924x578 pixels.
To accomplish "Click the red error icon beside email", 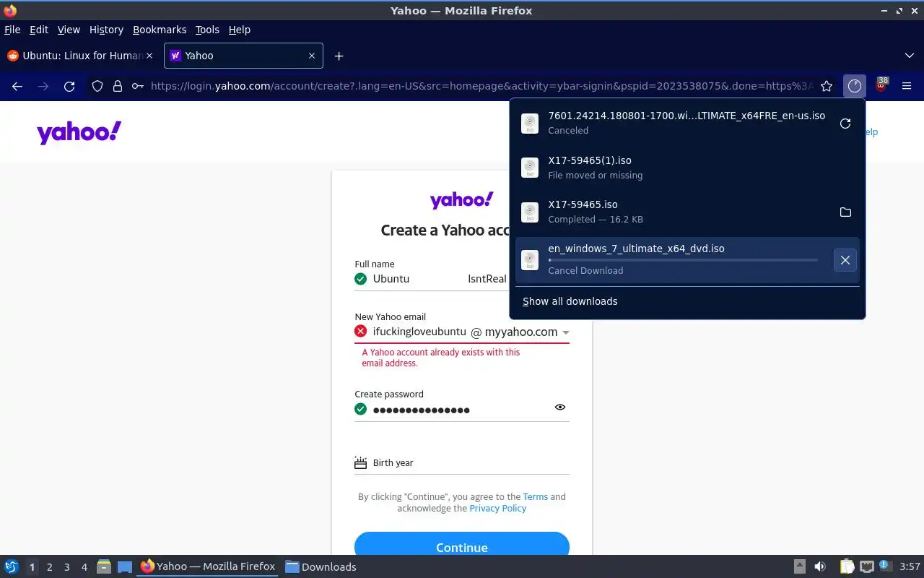I will click(361, 332).
